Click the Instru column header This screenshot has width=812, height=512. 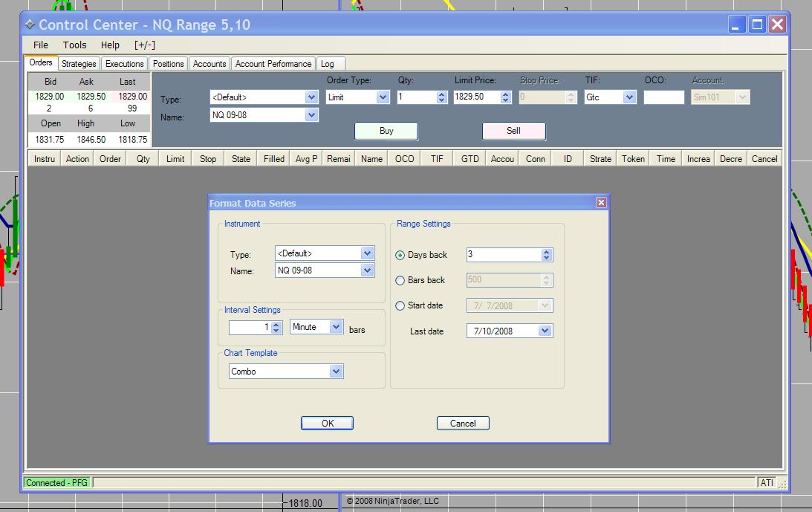click(45, 158)
